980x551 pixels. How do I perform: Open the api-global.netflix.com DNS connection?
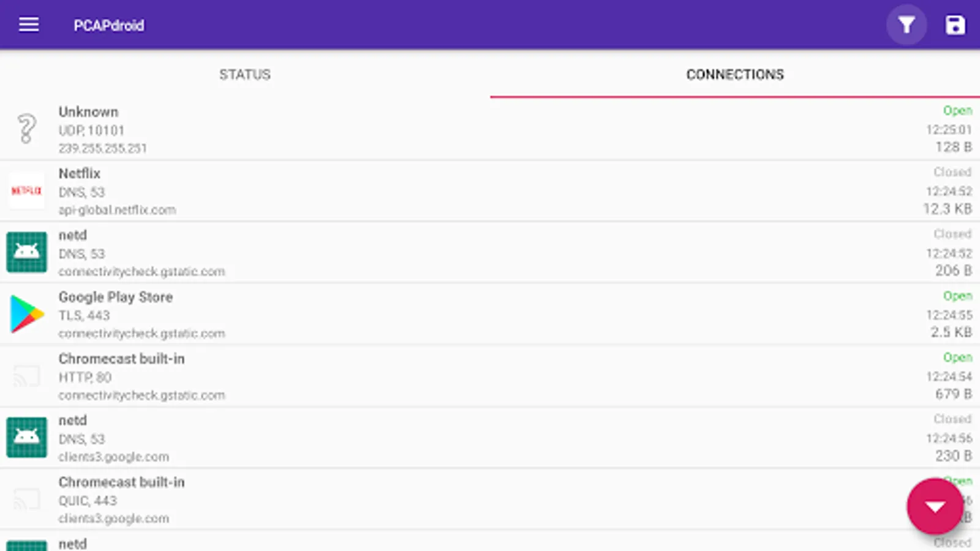coord(429,191)
